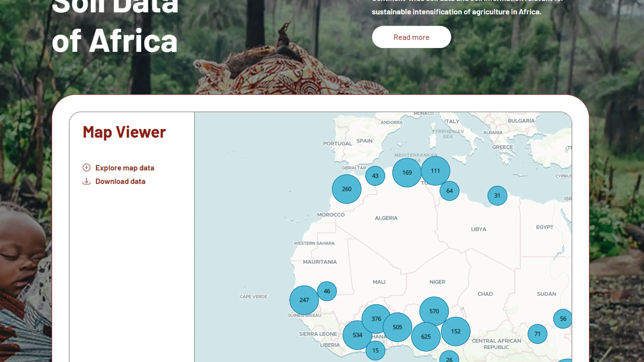Click the Explore map data plus icon
Viewport: 644px width, 362px height.
point(87,168)
